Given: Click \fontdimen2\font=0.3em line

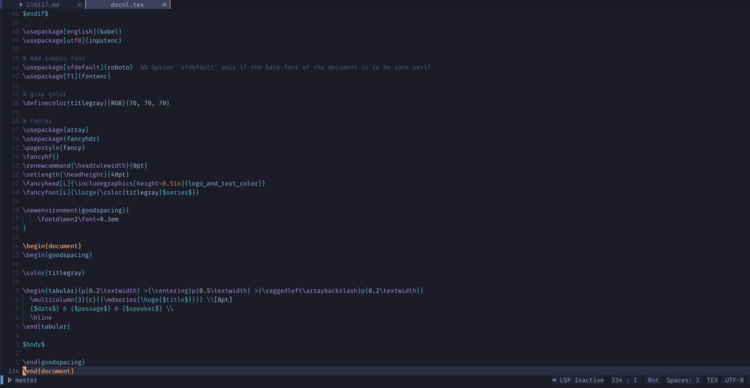Looking at the screenshot, I should [x=78, y=219].
